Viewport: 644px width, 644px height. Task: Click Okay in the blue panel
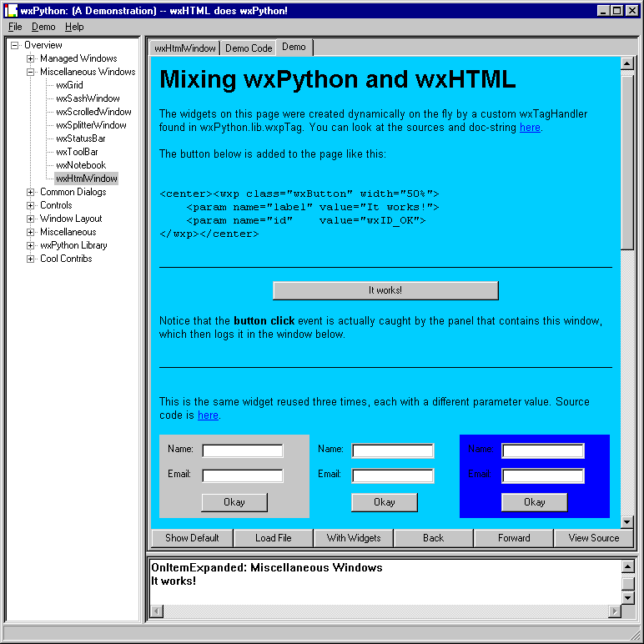(535, 503)
